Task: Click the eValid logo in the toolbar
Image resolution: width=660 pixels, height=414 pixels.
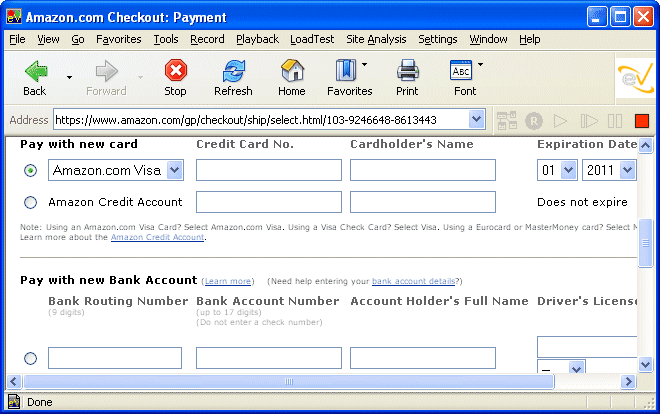Action: click(636, 78)
